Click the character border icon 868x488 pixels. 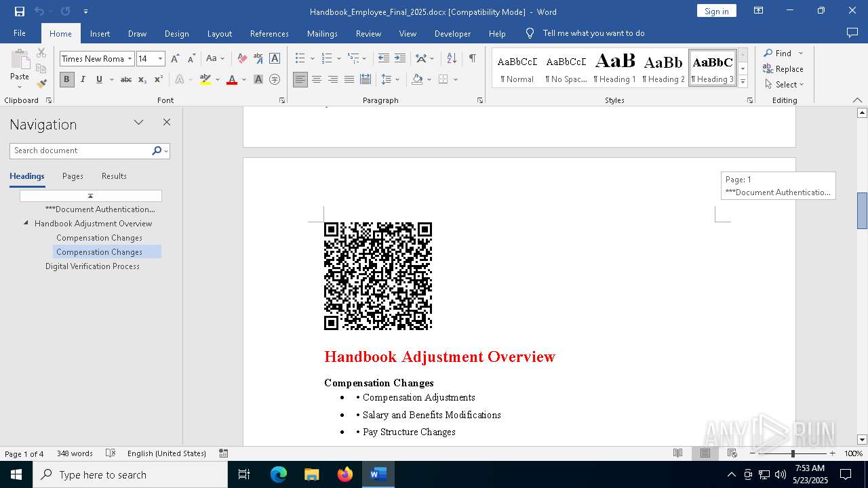point(275,59)
